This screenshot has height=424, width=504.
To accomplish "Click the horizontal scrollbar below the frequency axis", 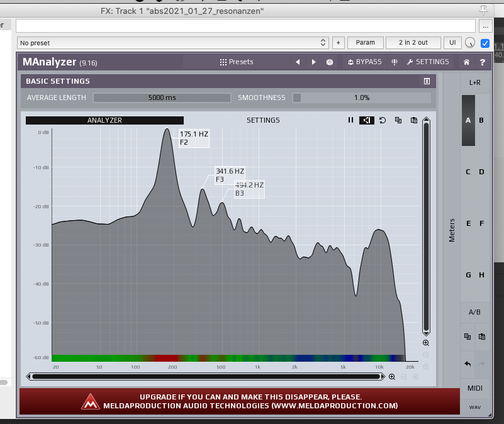I will tap(206, 377).
